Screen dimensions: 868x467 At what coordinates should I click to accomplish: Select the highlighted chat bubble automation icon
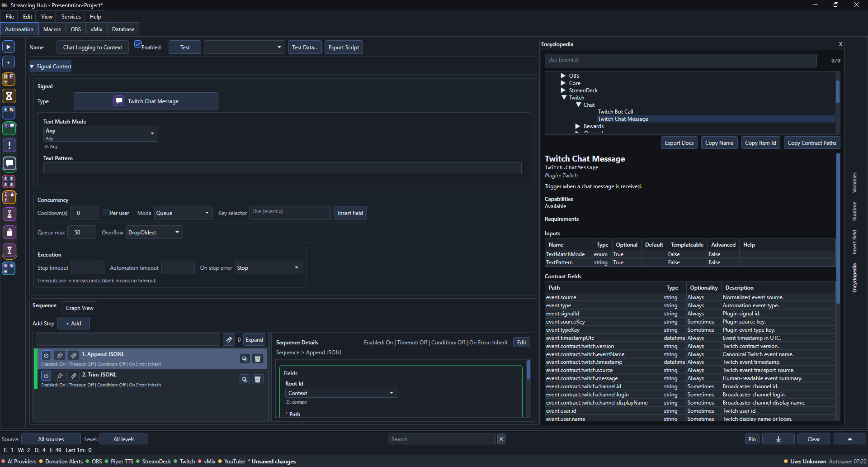click(9, 163)
